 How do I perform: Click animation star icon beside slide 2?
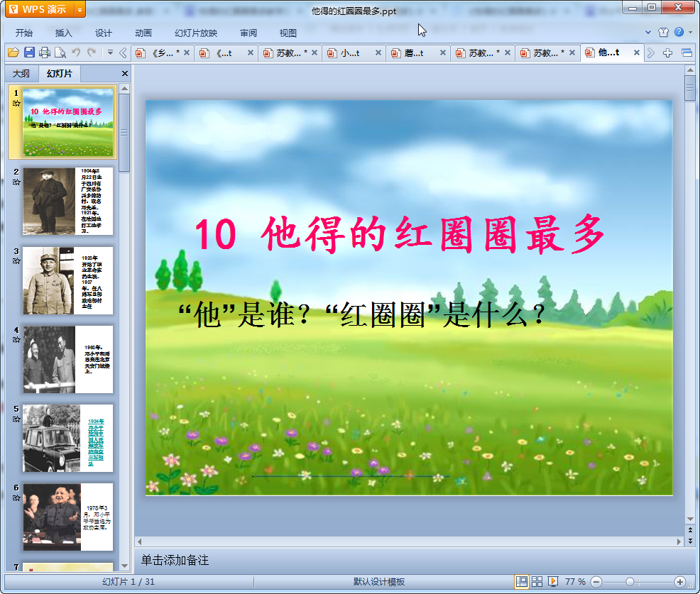[16, 182]
